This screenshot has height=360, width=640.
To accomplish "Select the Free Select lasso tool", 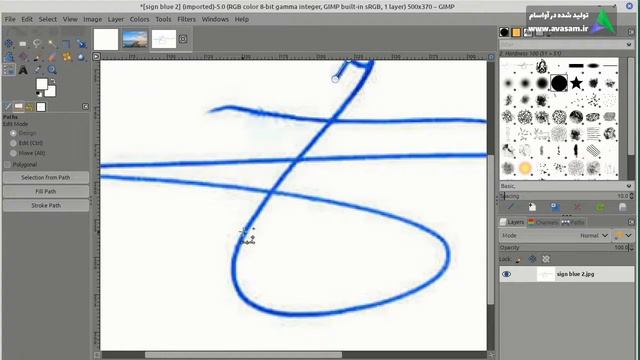I will click(x=37, y=44).
